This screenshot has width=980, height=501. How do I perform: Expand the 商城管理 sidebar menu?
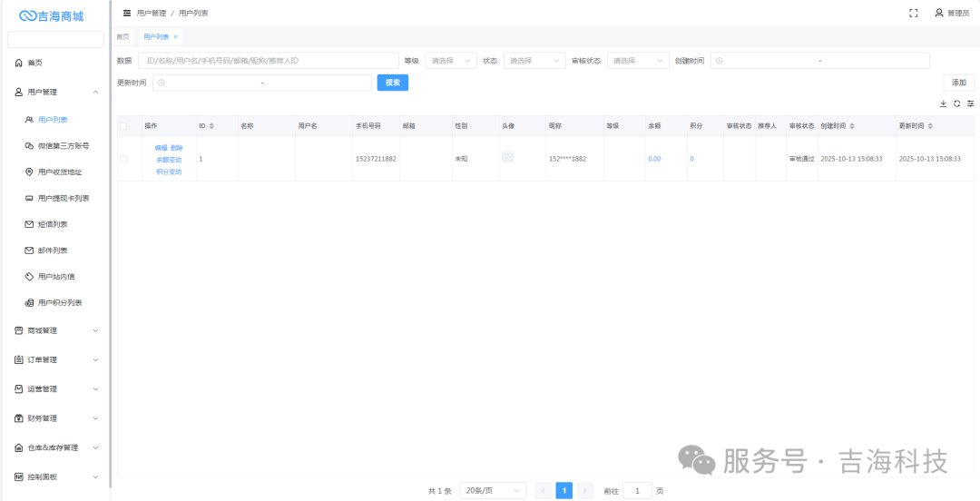pyautogui.click(x=56, y=330)
